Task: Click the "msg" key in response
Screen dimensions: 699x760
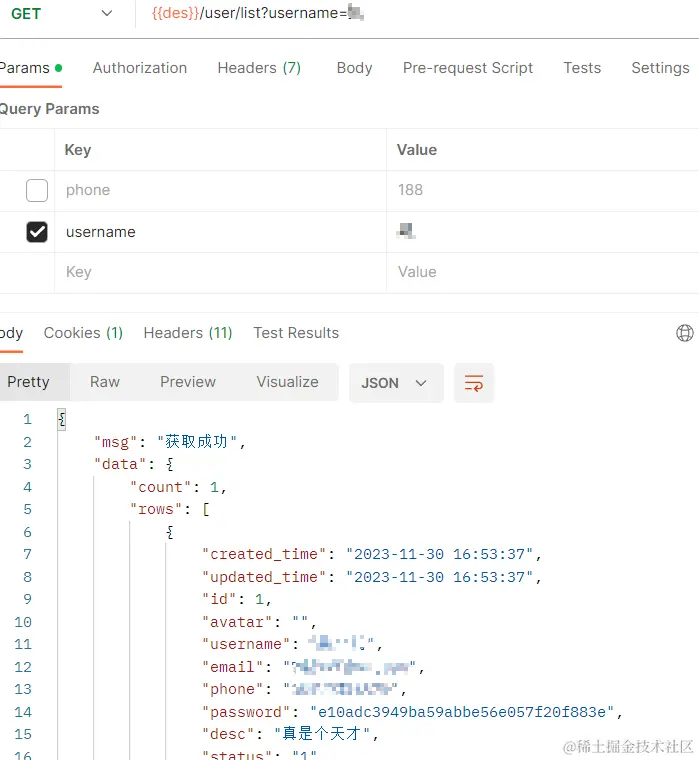Action: coord(116,442)
